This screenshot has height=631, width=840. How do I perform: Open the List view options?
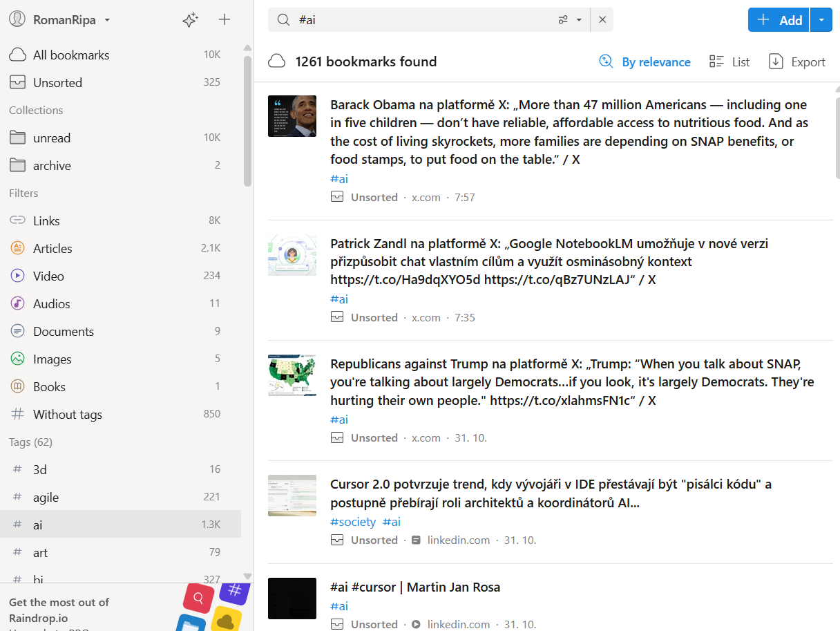click(729, 62)
